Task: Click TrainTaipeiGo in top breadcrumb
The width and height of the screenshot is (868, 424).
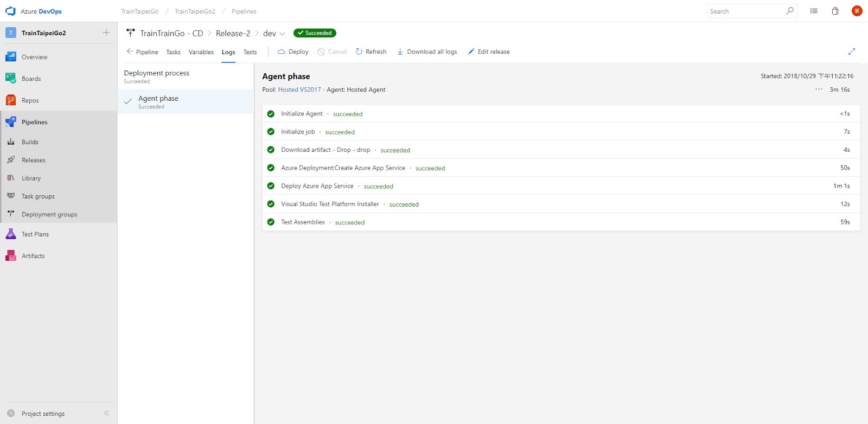Action: pyautogui.click(x=140, y=11)
